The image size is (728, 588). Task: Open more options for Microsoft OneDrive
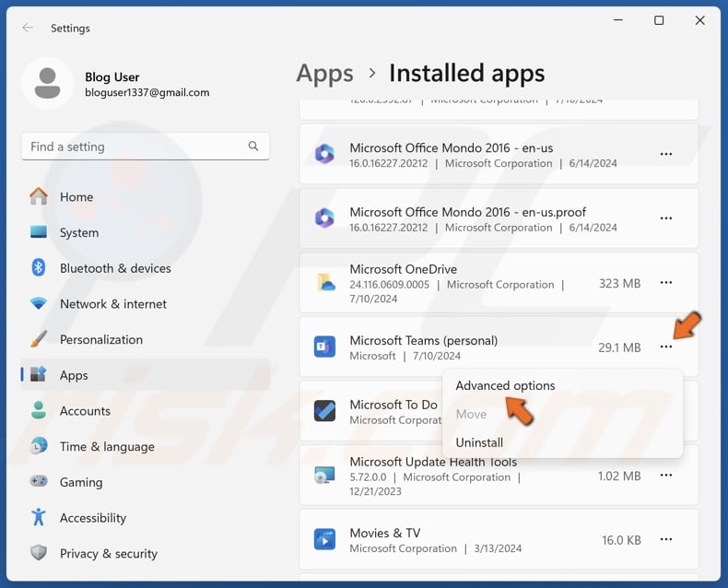pyautogui.click(x=665, y=282)
